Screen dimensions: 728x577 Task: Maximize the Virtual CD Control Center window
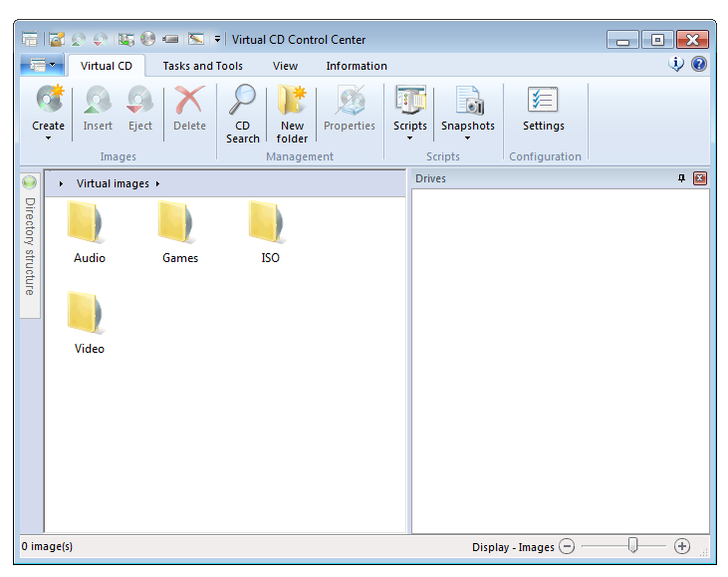(x=657, y=40)
